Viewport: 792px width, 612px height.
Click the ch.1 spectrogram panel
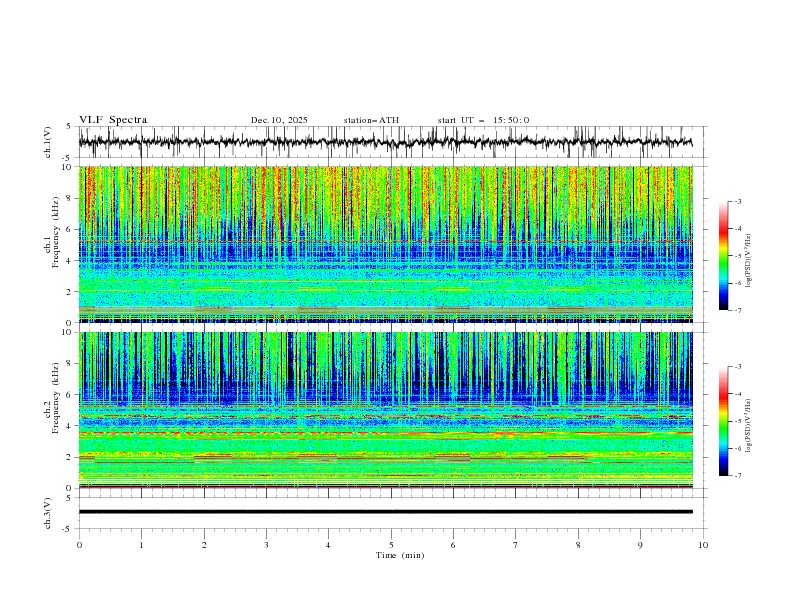click(x=385, y=244)
